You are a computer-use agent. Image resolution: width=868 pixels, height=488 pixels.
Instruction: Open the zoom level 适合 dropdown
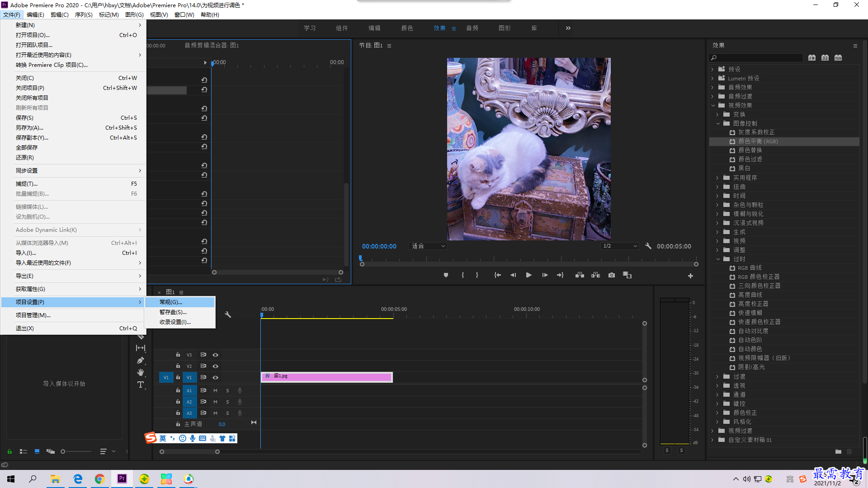427,246
